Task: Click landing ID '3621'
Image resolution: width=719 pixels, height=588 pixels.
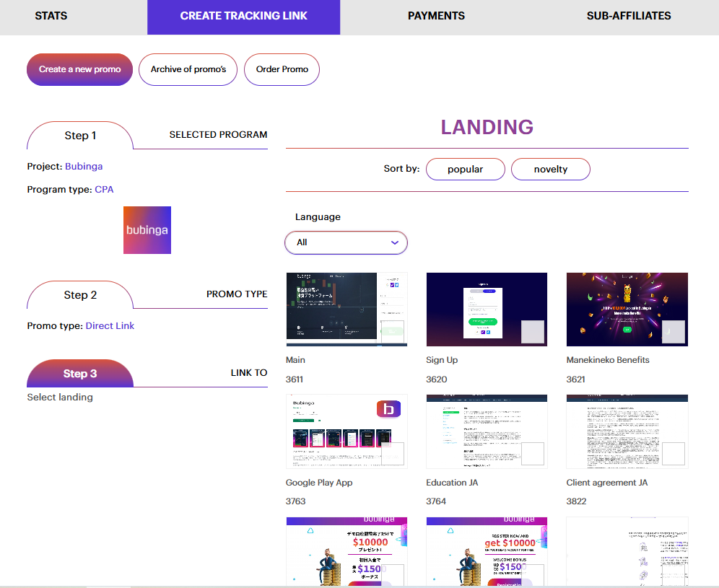Action: coord(576,379)
